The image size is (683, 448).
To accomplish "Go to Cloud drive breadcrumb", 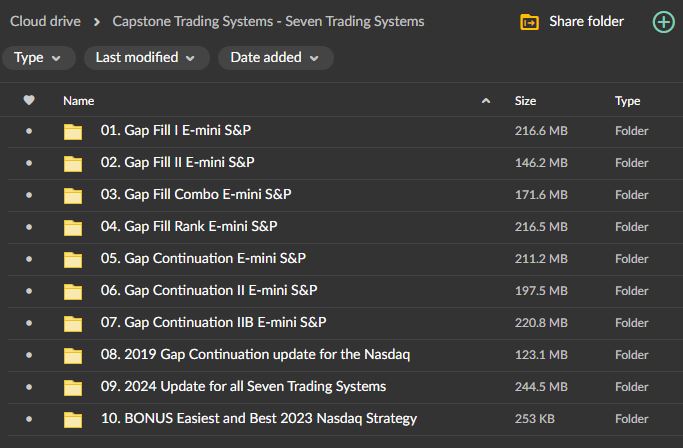I will pyautogui.click(x=45, y=21).
